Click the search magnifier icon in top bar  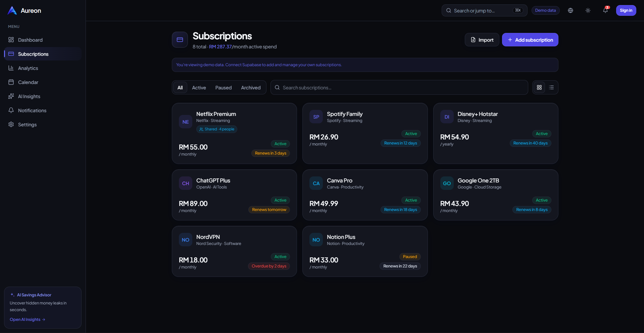(449, 10)
